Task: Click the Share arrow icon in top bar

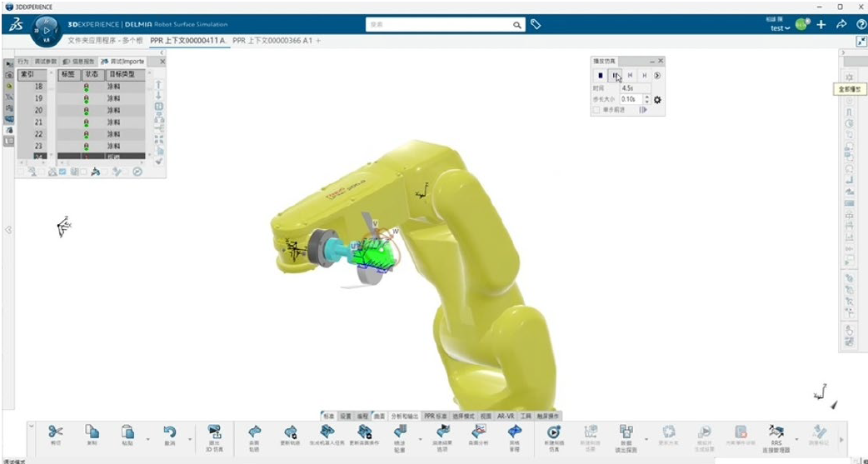Action: click(841, 24)
